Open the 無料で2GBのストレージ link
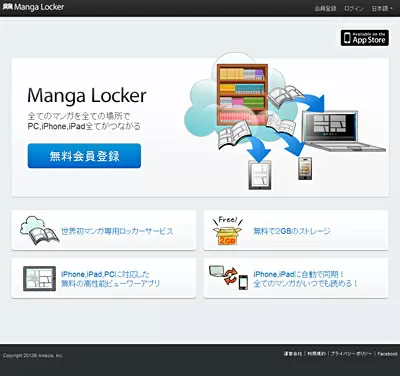This screenshot has width=400, height=376. (x=292, y=231)
